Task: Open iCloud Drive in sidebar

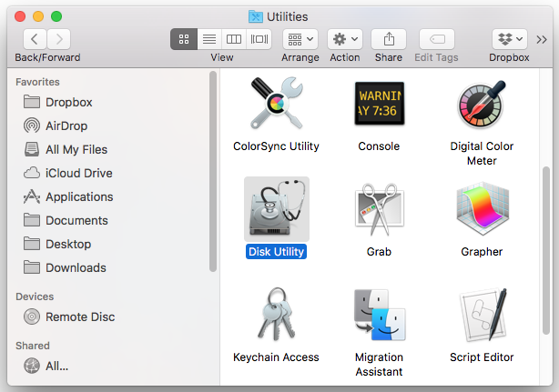Action: (x=68, y=173)
